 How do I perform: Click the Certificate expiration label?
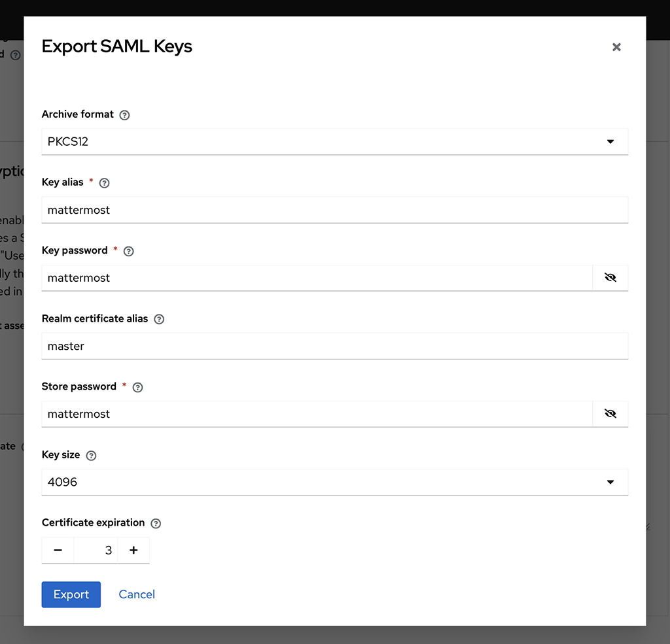click(92, 523)
